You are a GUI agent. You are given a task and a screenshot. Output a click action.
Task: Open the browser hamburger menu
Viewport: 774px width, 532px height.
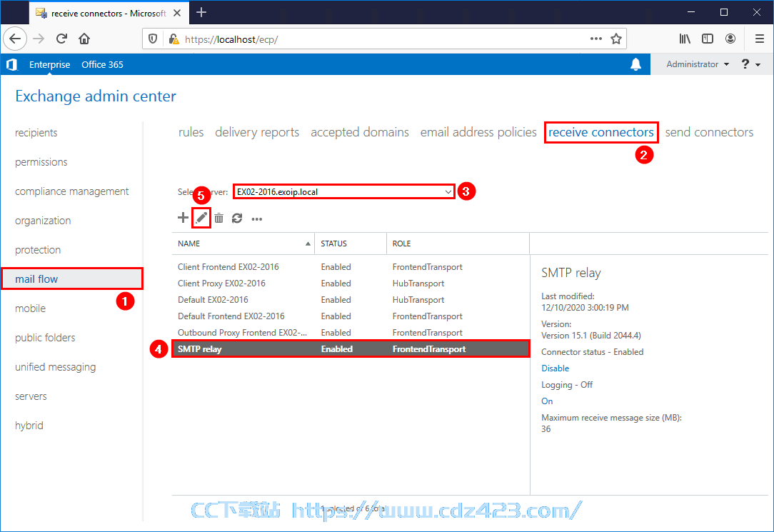click(760, 39)
